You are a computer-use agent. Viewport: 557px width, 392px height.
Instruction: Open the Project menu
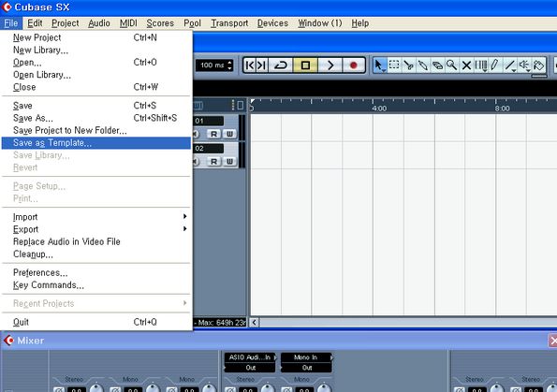tap(66, 23)
